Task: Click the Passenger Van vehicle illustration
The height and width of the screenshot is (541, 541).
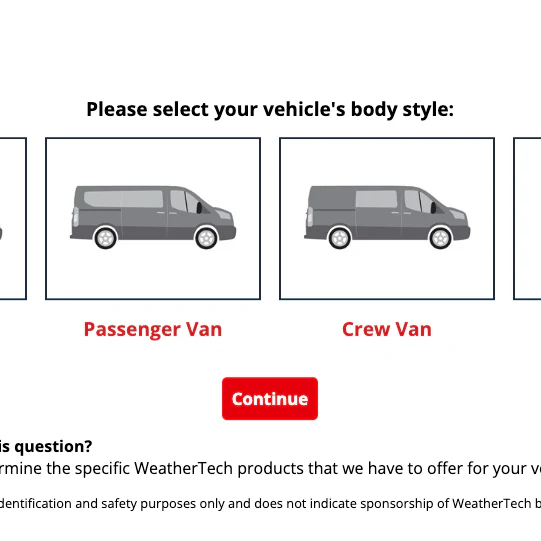Action: 153,217
